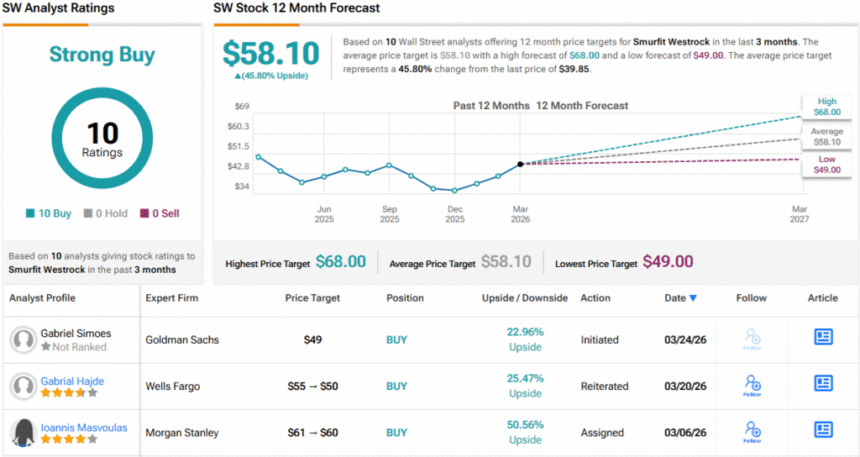Open article icon for Wells Fargo row
The height and width of the screenshot is (457, 860).
coord(823,384)
